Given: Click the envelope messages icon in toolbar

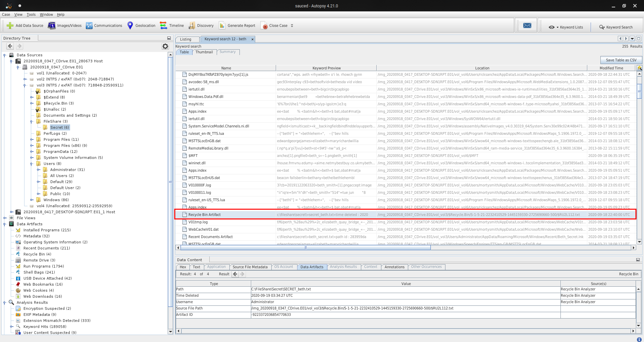Looking at the screenshot, I should (x=527, y=25).
